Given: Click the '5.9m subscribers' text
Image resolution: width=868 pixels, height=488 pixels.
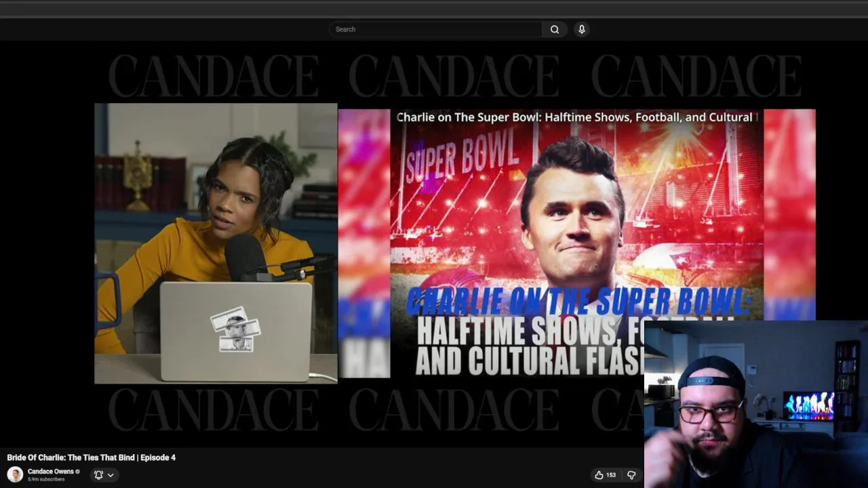Looking at the screenshot, I should coord(46,479).
